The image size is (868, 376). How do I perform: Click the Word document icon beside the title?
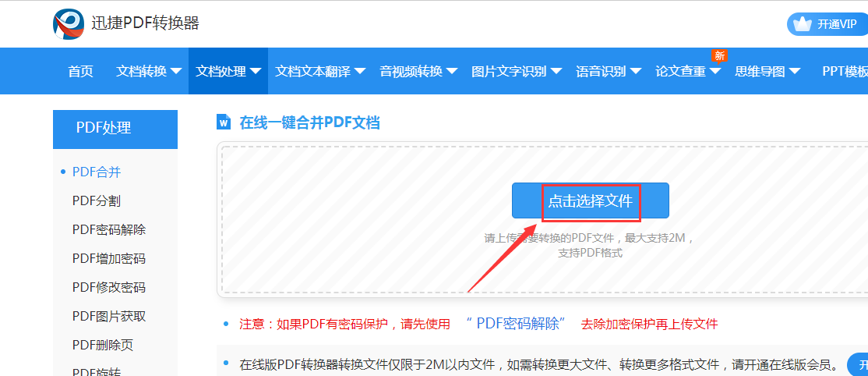tap(224, 122)
